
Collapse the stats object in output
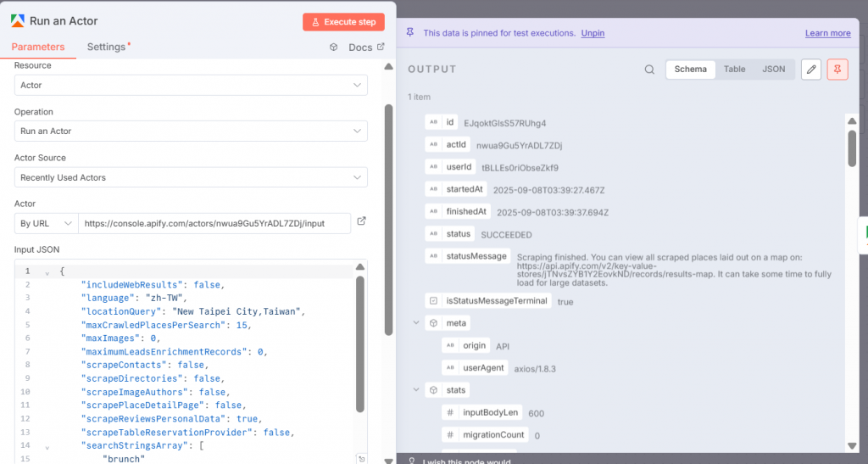point(416,390)
